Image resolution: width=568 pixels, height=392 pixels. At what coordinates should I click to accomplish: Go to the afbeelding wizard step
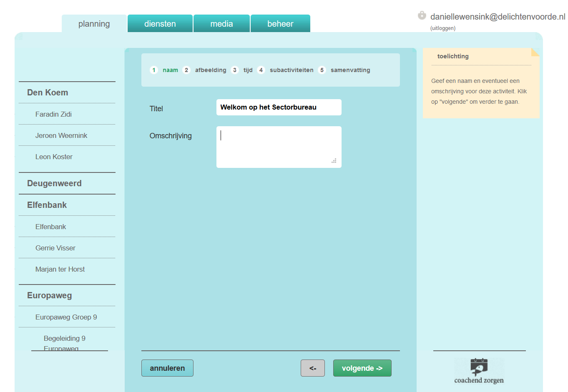point(211,70)
